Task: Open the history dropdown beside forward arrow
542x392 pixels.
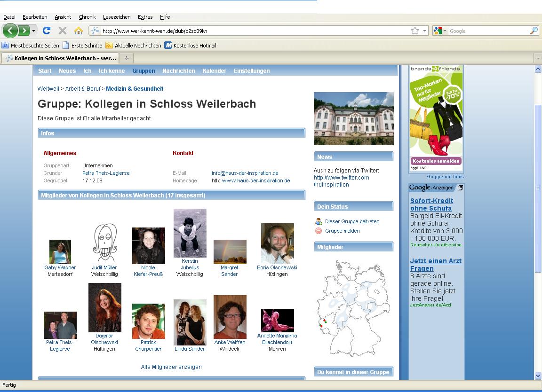Action: click(x=33, y=31)
